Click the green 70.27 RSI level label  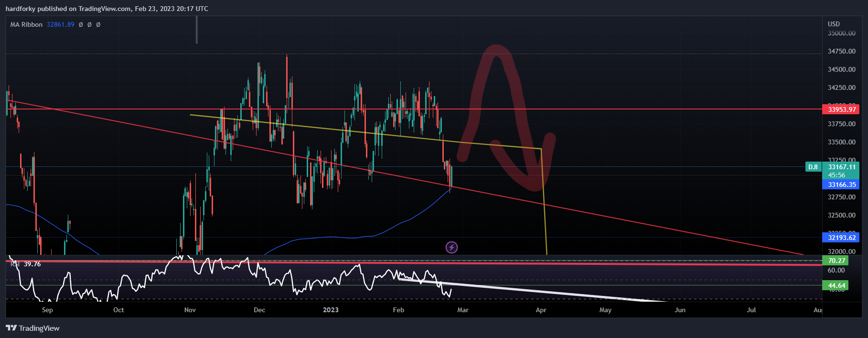click(836, 261)
